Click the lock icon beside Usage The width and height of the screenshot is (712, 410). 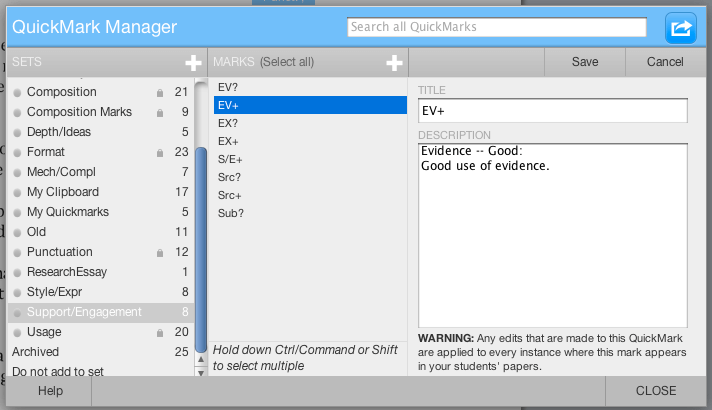click(x=159, y=332)
